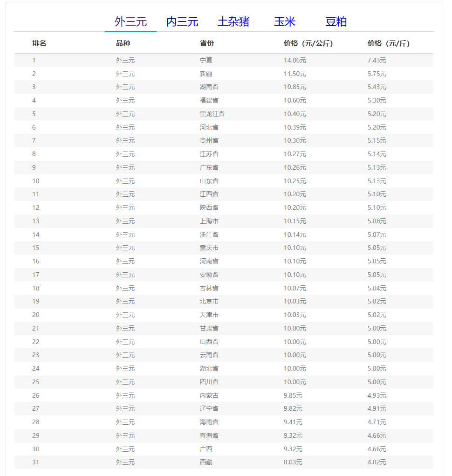Click the 8.03元 price value

pyautogui.click(x=293, y=462)
